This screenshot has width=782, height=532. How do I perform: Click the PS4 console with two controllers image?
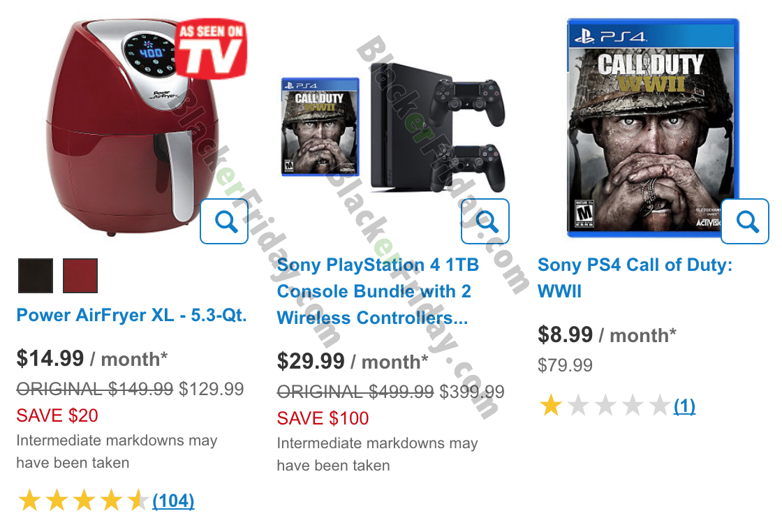tap(438, 128)
